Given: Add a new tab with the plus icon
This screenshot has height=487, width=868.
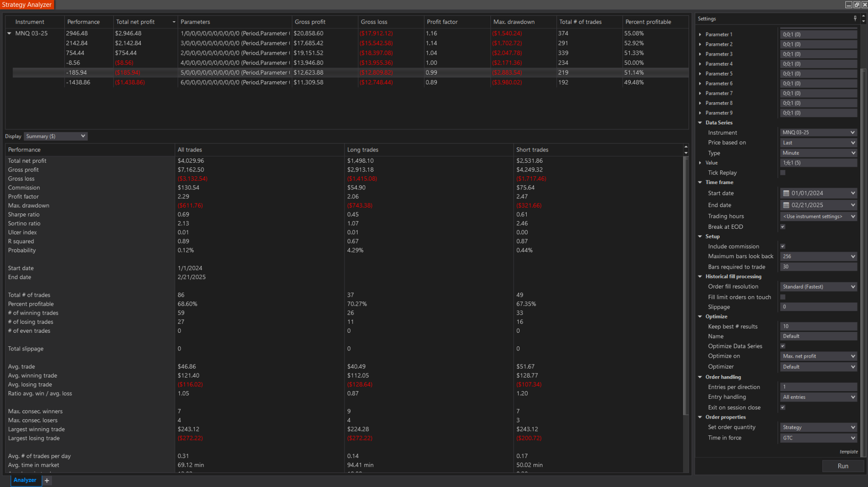Looking at the screenshot, I should [47, 481].
